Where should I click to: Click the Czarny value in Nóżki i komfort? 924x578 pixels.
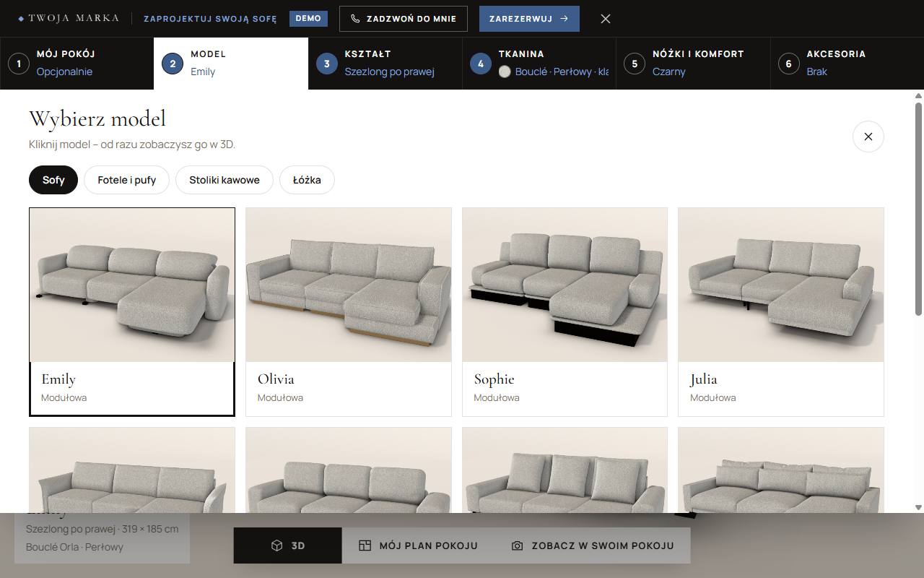coord(669,72)
